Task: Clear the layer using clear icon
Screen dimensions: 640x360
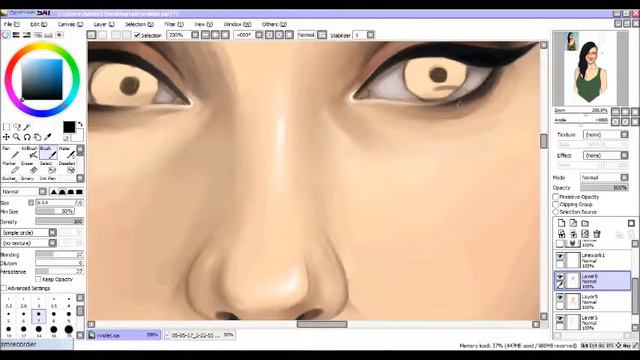Action: (585, 234)
